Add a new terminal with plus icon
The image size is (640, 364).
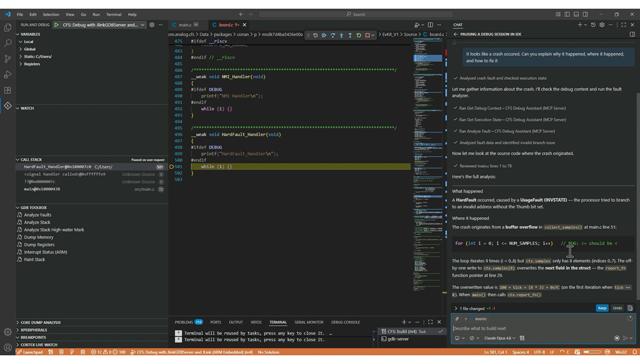tap(404, 322)
